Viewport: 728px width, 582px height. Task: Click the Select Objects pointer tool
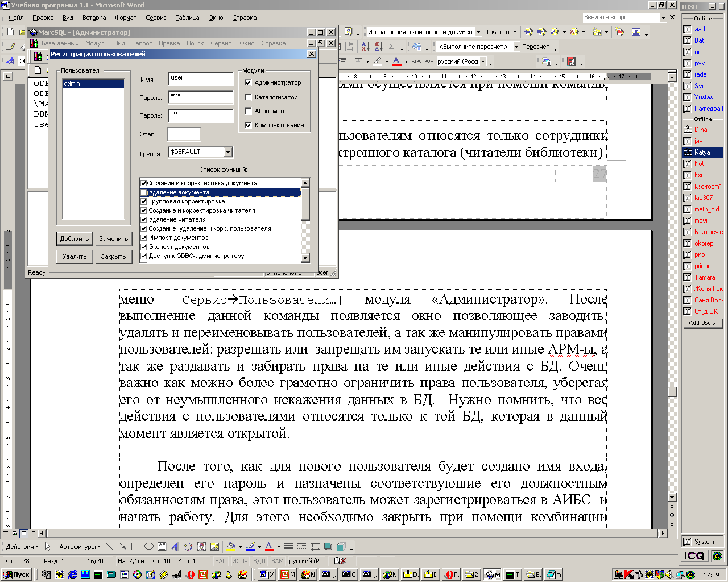48,547
